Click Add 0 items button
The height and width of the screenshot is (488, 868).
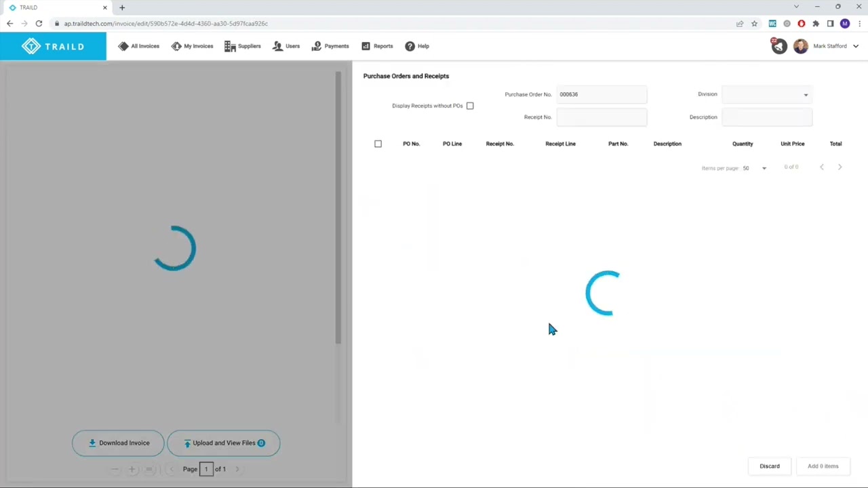pyautogui.click(x=823, y=466)
